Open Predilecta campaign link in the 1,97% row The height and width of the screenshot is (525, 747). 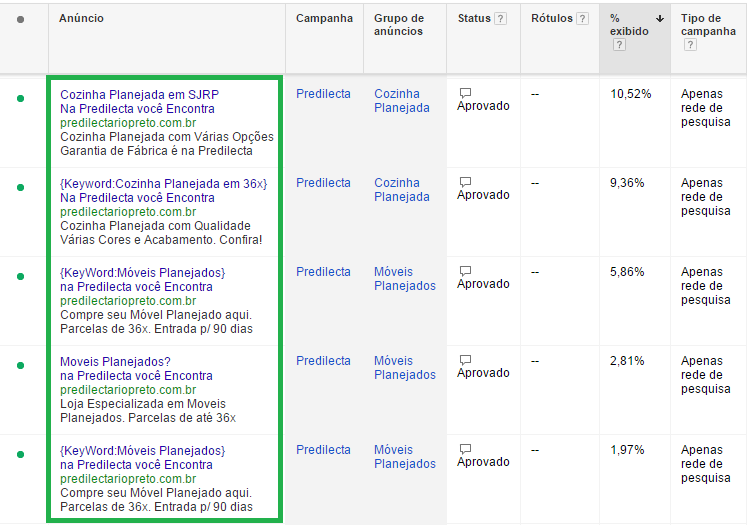point(323,450)
